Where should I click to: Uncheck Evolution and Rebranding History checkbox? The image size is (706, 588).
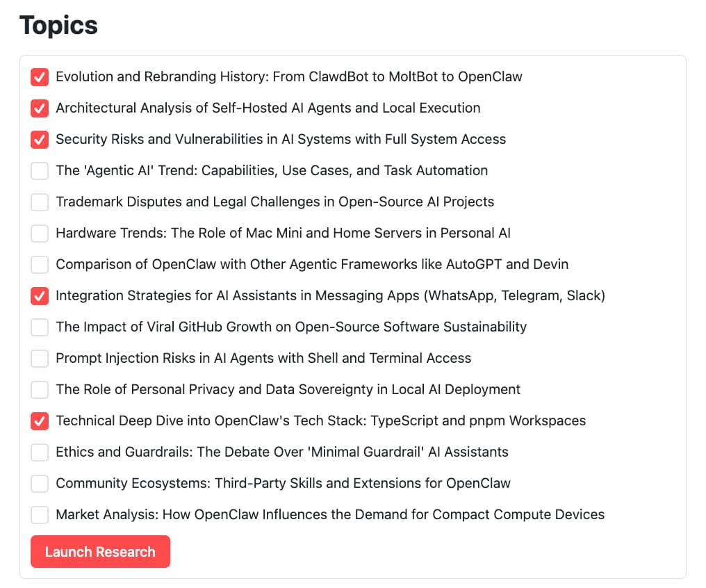pyautogui.click(x=40, y=76)
